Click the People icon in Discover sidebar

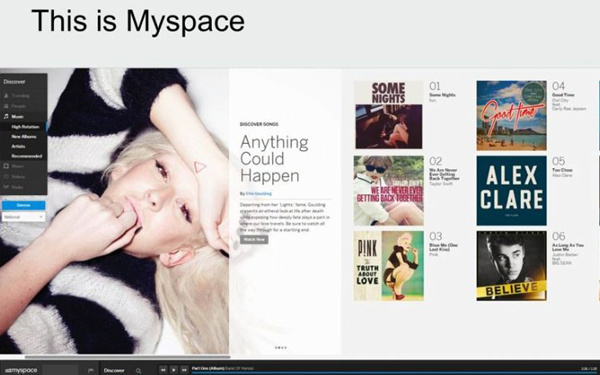[6, 106]
